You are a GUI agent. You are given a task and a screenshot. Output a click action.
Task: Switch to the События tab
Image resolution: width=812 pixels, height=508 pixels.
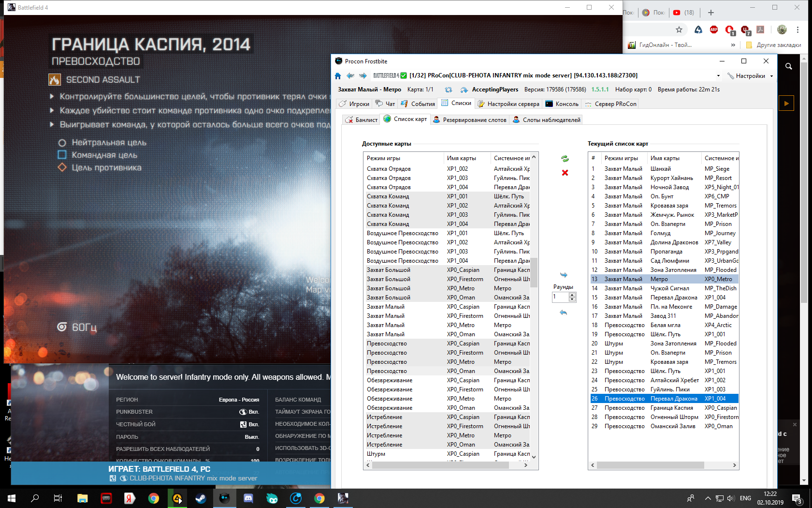(x=418, y=104)
